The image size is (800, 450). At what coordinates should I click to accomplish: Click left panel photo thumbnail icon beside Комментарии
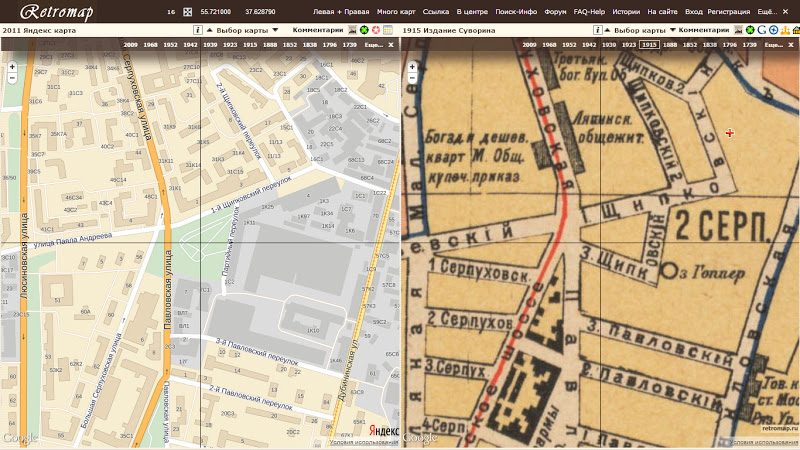353,30
